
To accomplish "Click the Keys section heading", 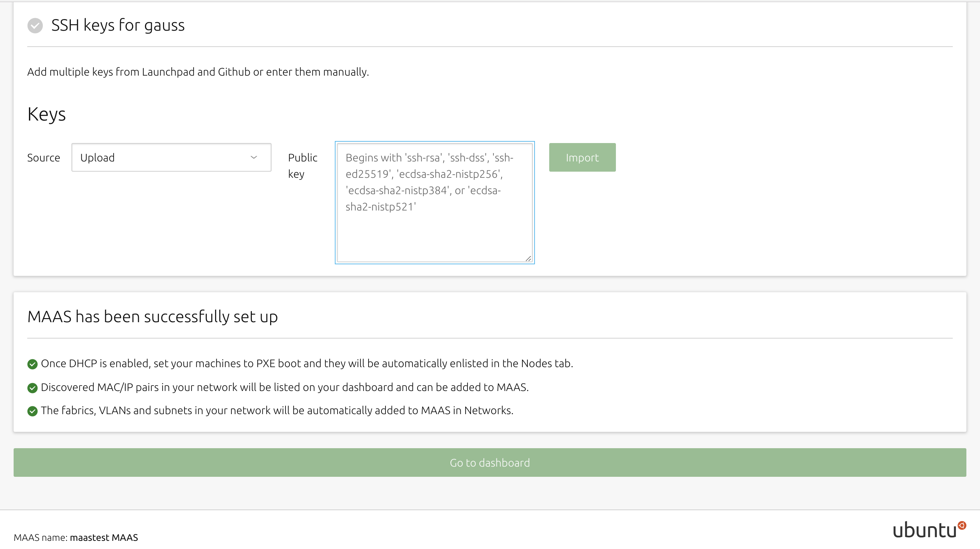I will click(x=46, y=114).
